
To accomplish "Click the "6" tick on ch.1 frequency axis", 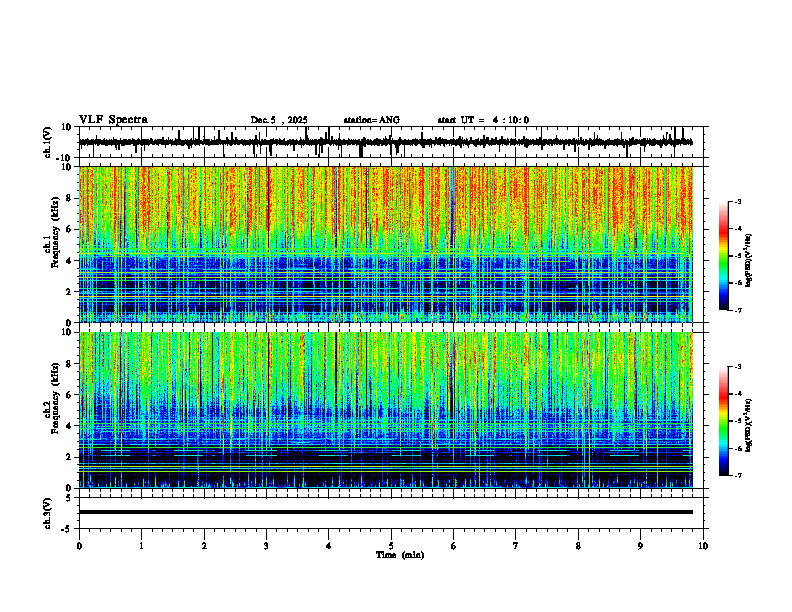I will tap(70, 229).
